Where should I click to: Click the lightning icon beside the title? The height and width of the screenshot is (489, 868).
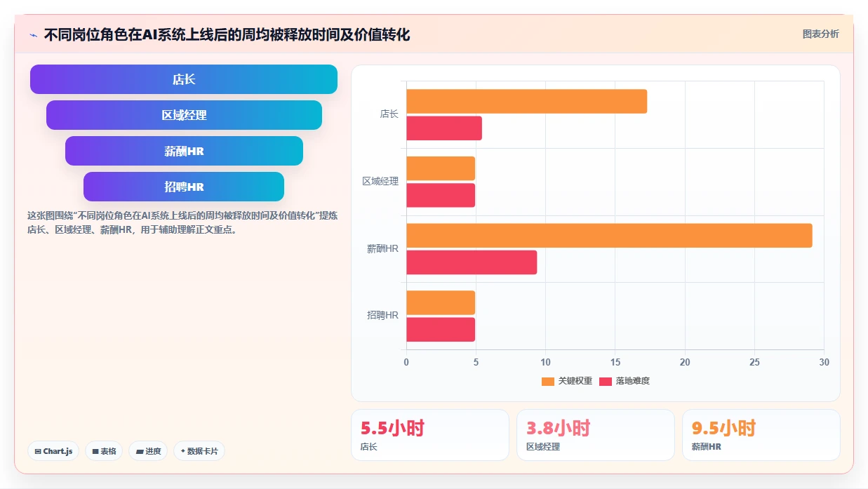pos(33,35)
